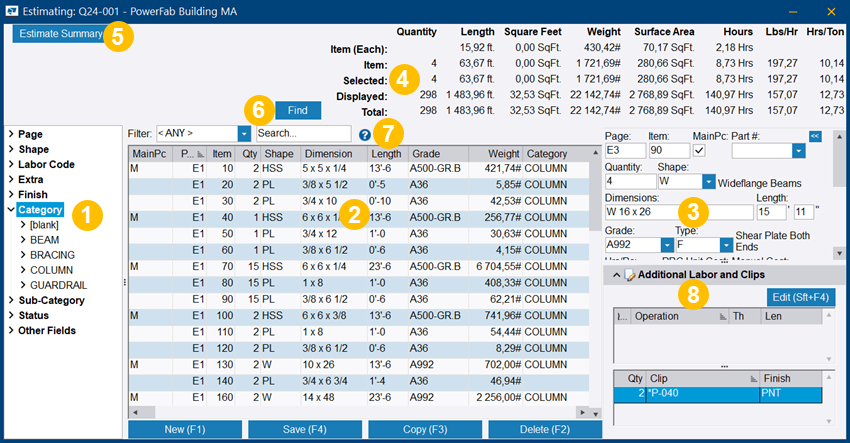Expand the Finish tree node
The width and height of the screenshot is (850, 443).
[x=11, y=194]
